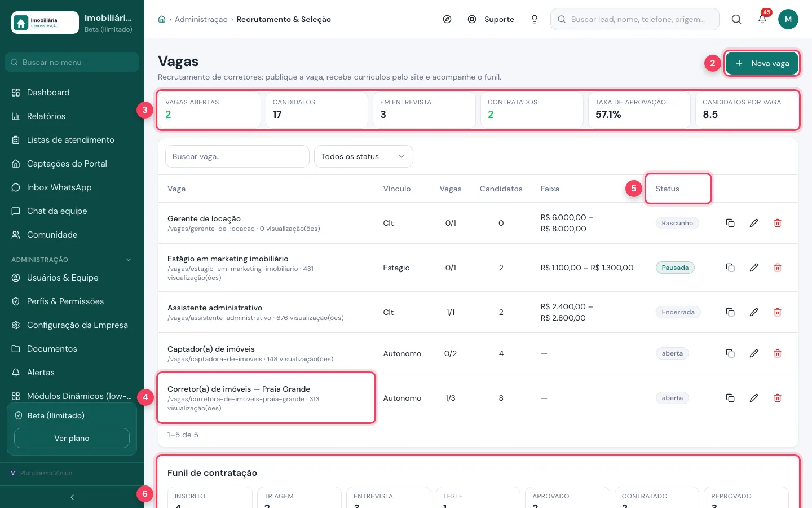Open the Todos os status dropdown

point(364,156)
